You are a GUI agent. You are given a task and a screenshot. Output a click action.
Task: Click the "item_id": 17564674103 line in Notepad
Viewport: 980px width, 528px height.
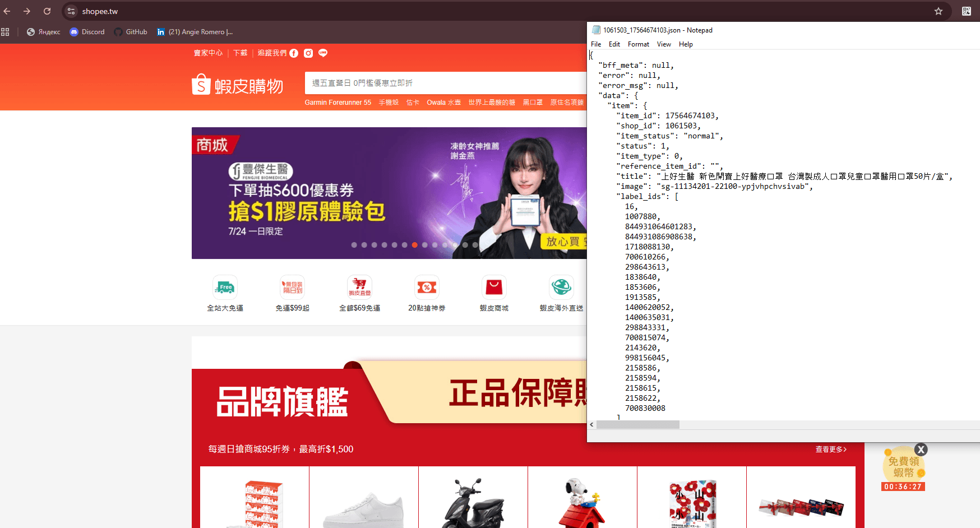(x=667, y=116)
